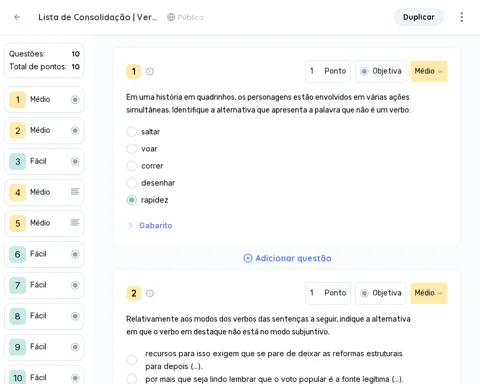Jump to question 3 Fácil in sidebar
The height and width of the screenshot is (384, 480).
point(44,161)
